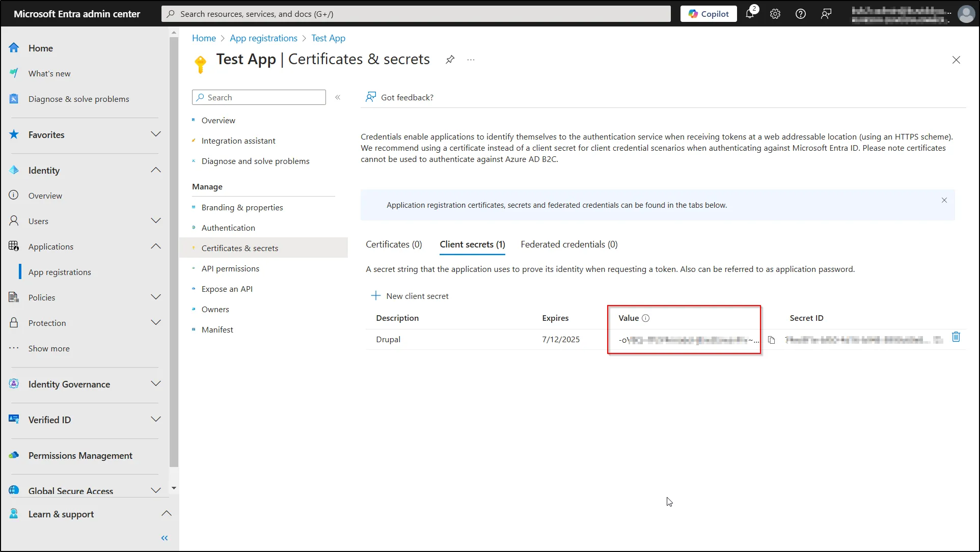Switch to the Certificates tab

[x=393, y=244]
